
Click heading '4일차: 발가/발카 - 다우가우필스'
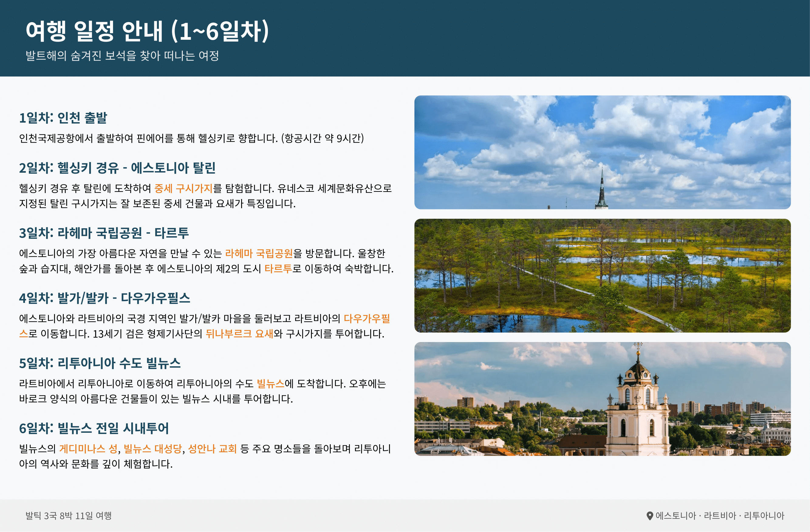coord(104,298)
